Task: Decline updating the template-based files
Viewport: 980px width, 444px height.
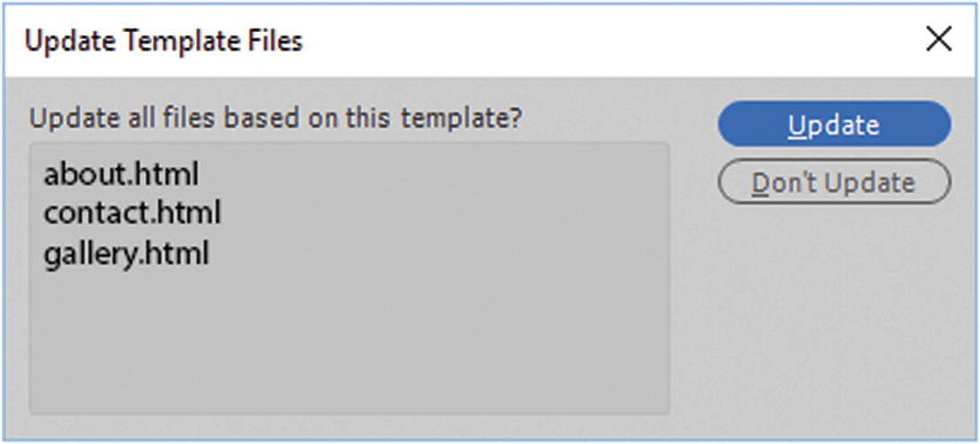Action: click(834, 182)
